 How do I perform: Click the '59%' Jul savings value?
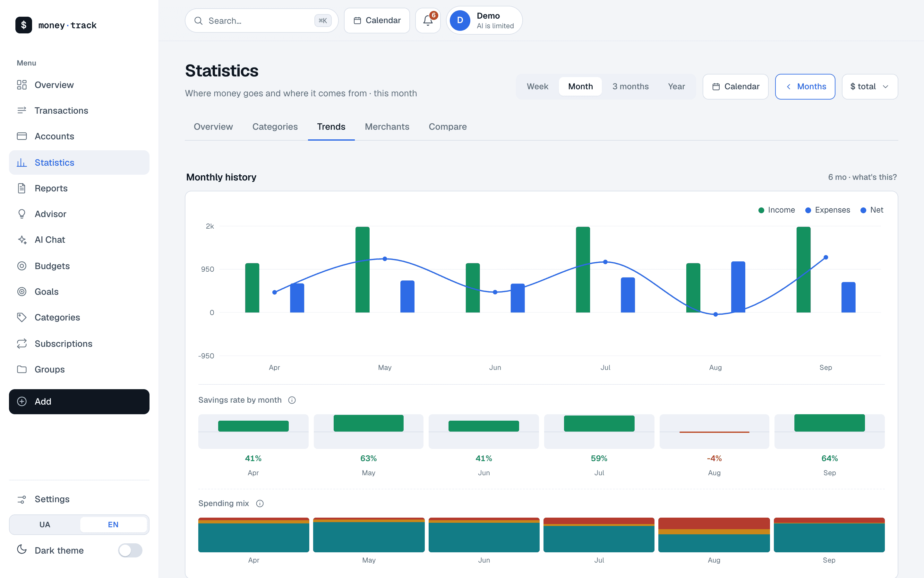click(599, 458)
